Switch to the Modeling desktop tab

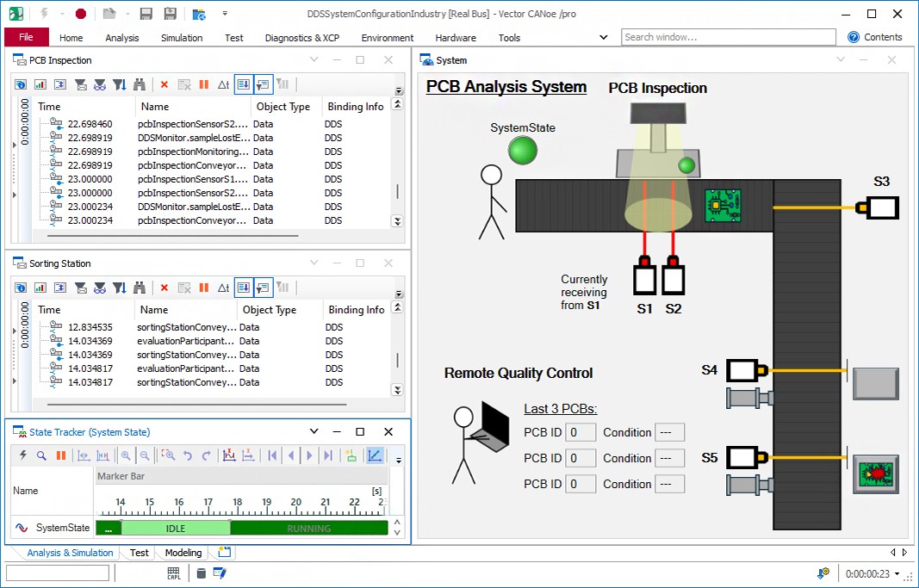click(183, 553)
